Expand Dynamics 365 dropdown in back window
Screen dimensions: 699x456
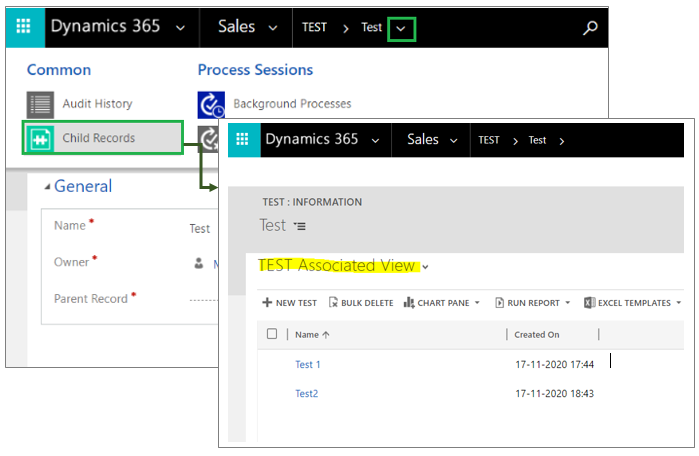(x=180, y=28)
